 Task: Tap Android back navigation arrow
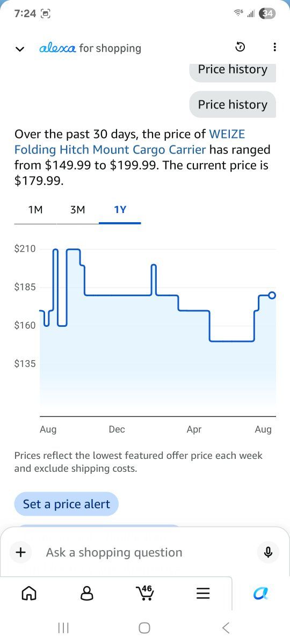click(226, 627)
